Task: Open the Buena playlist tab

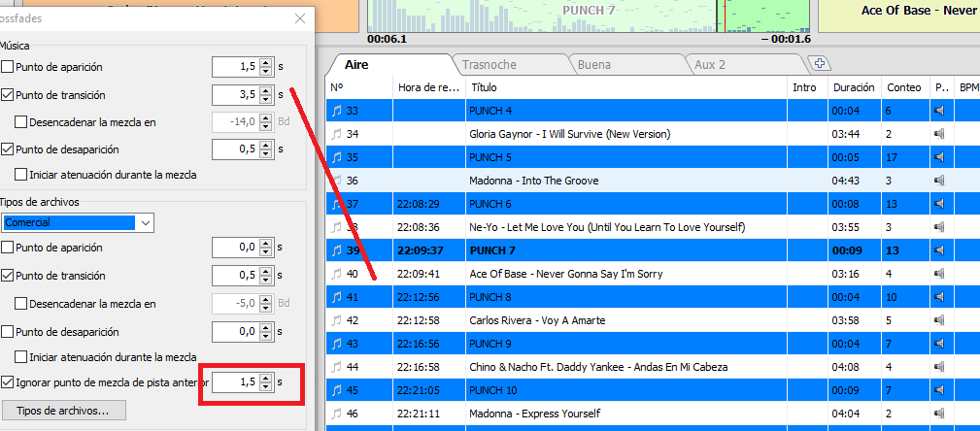Action: (625, 65)
